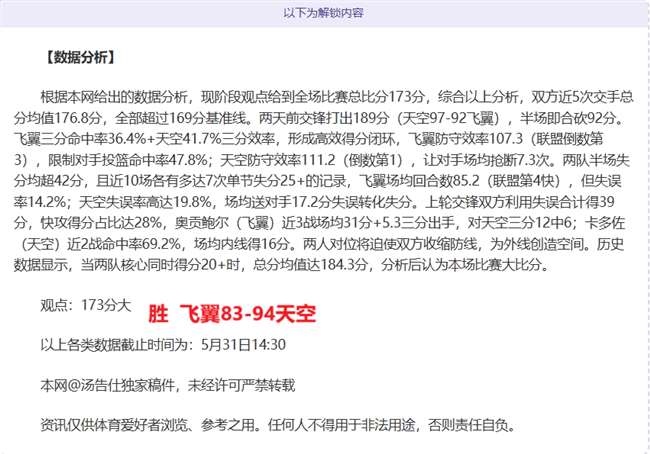The width and height of the screenshot is (650, 454).
Task: Click the disclaimer line starting '资讯仅供体育爱好者浏览'
Action: 277,425
